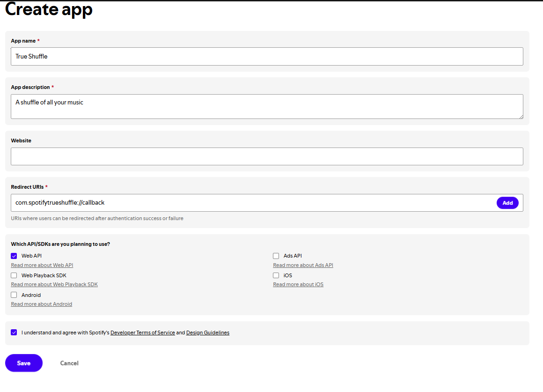
Task: Uncheck the Web API checkbox
Action: 14,256
